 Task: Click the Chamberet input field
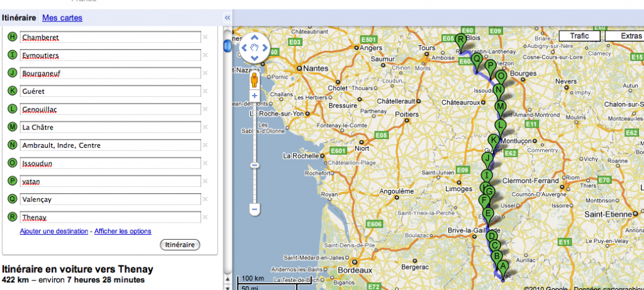click(x=110, y=37)
